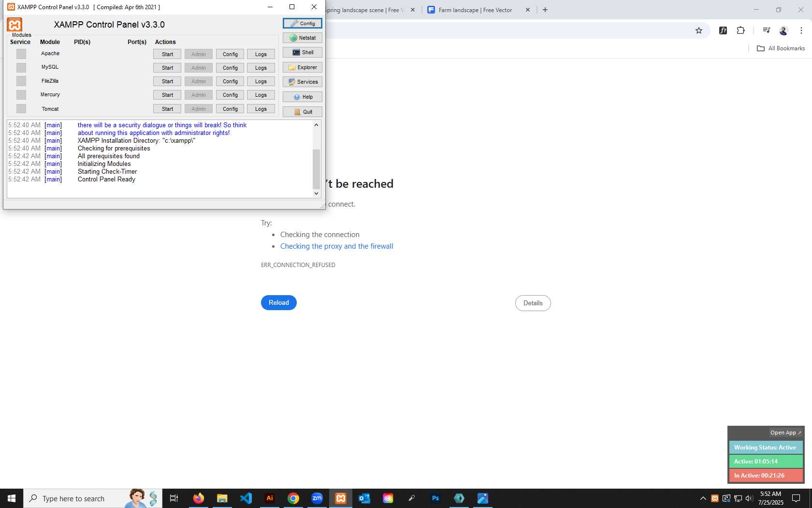812x508 pixels.
Task: Start the Tomcat module
Action: pyautogui.click(x=167, y=109)
